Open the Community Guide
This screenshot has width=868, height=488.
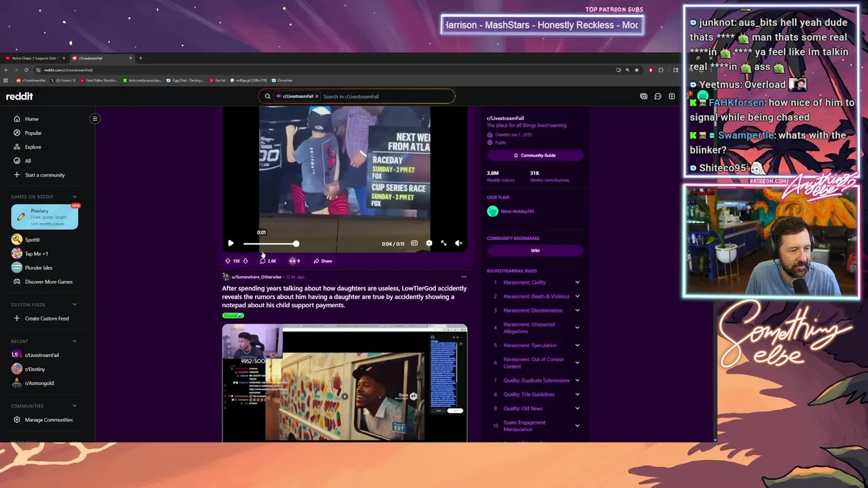pos(535,155)
